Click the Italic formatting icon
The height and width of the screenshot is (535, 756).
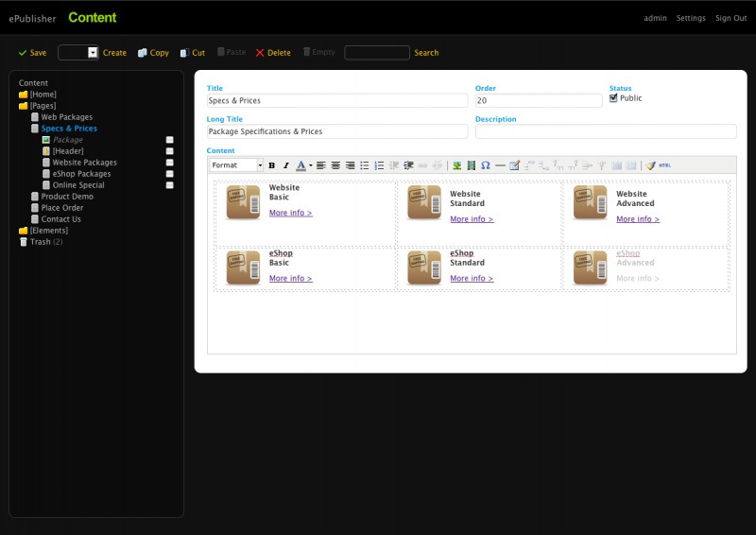[x=285, y=165]
